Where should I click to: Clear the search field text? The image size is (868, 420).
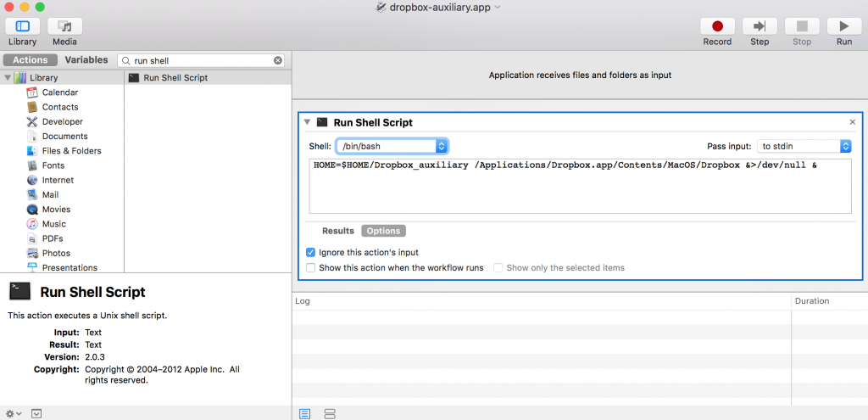tap(278, 60)
